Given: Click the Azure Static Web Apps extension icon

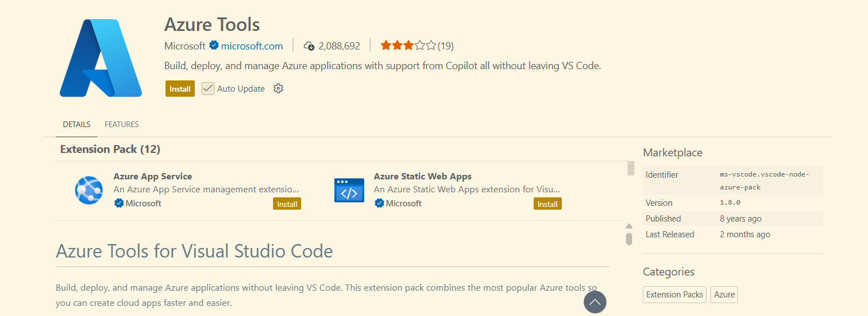Looking at the screenshot, I should 349,190.
